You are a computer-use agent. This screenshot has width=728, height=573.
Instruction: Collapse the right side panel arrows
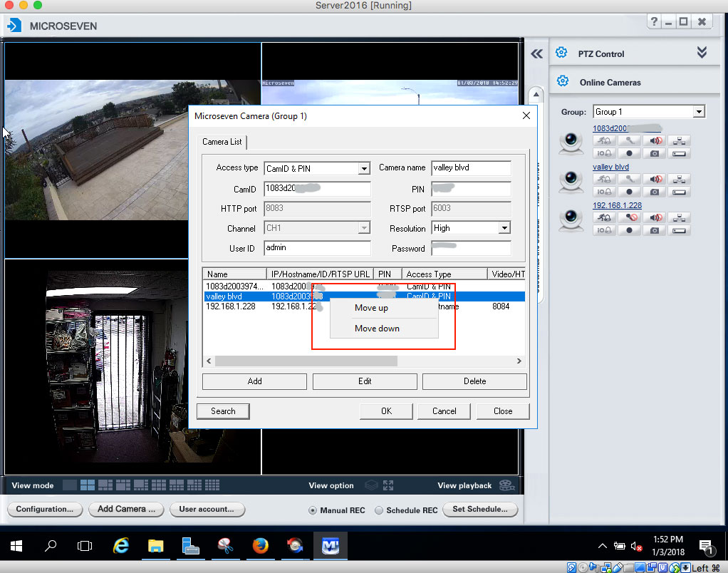536,54
